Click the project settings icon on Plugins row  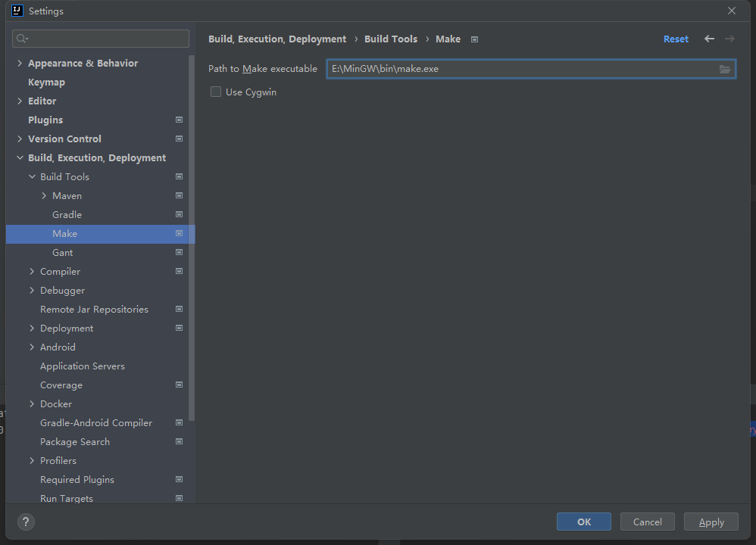[x=179, y=120]
